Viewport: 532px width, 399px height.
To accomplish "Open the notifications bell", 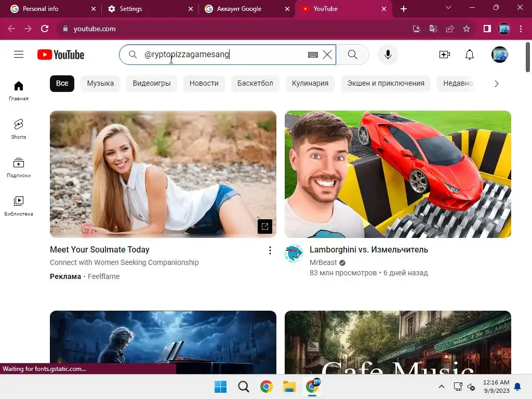I will tap(470, 55).
